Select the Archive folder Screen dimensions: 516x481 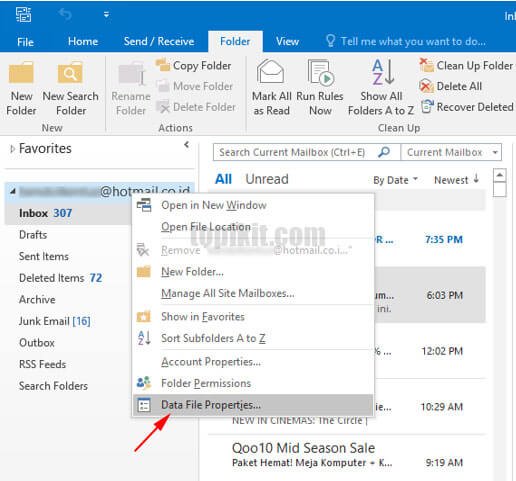[37, 299]
